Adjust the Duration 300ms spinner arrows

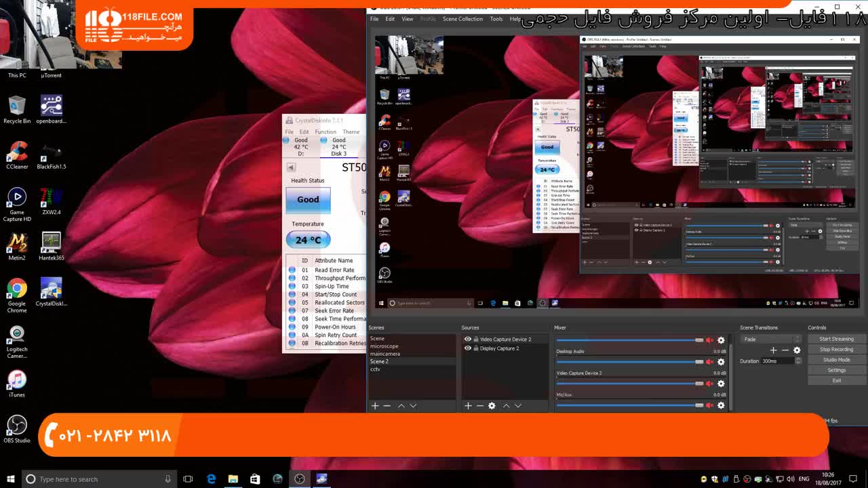tap(798, 361)
